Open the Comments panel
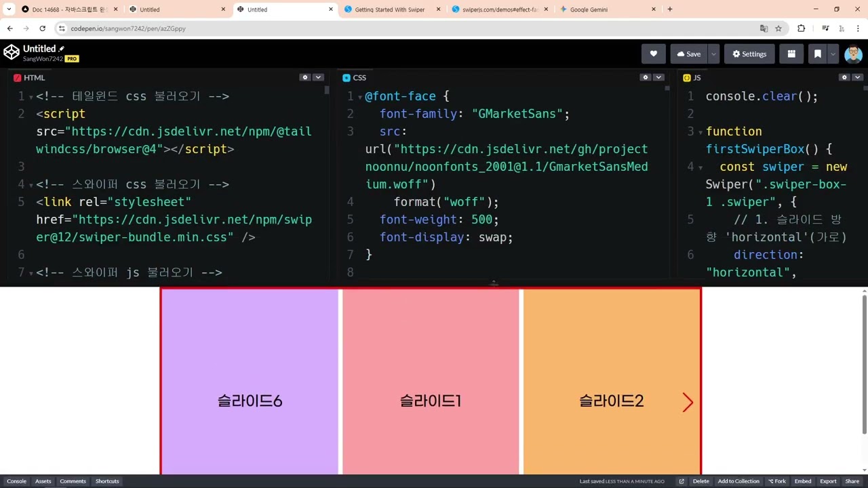The height and width of the screenshot is (488, 868). (73, 481)
